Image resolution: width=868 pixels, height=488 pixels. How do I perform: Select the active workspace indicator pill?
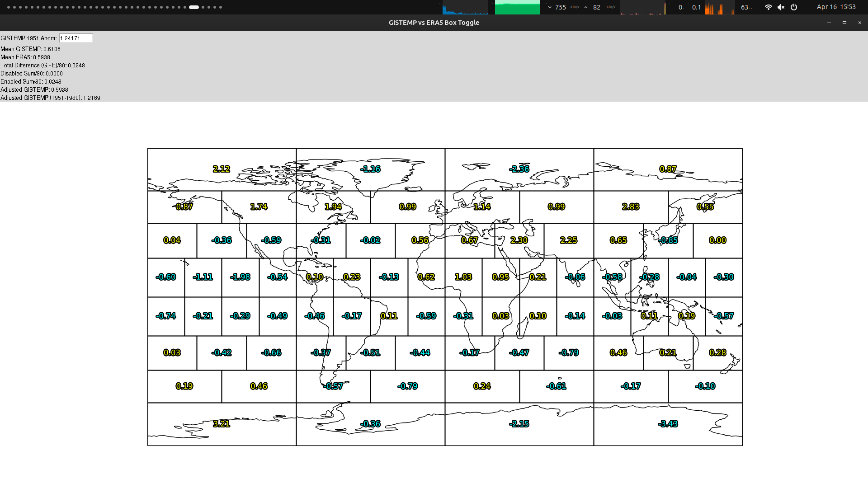[194, 7]
